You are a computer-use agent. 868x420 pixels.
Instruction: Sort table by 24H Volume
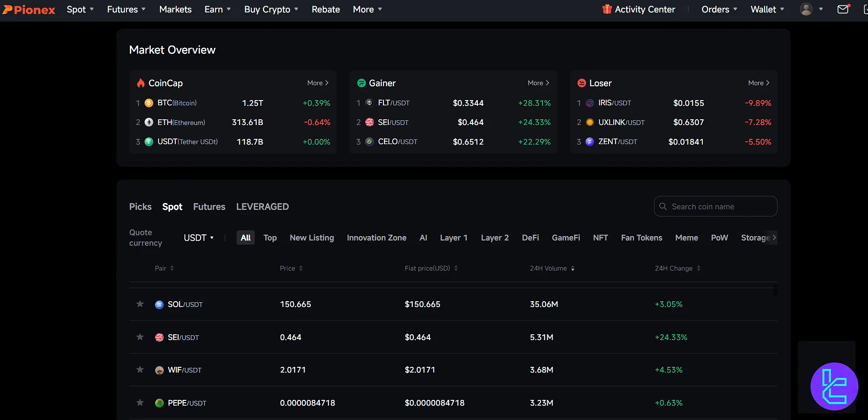click(x=552, y=268)
